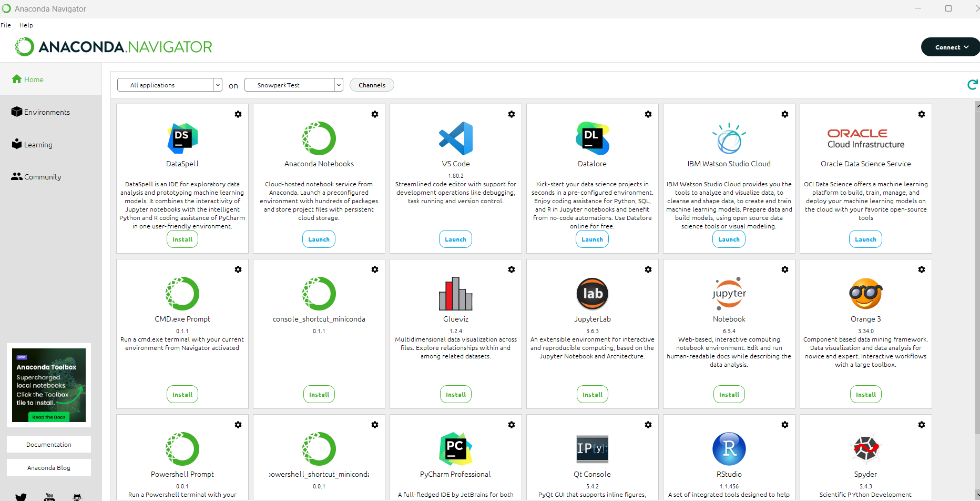Open the gear options on Datalore tile
The width and height of the screenshot is (980, 501).
tap(648, 114)
